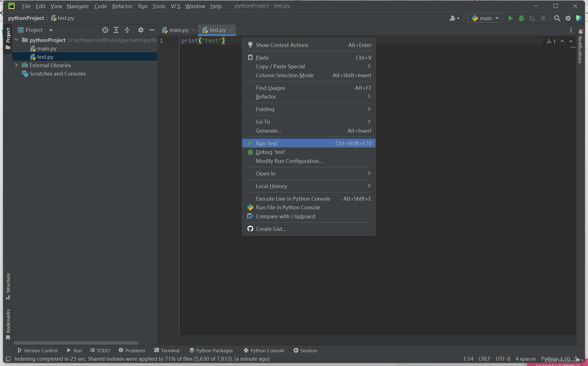Expand the Local History submenu
This screenshot has width=588, height=366.
[309, 186]
